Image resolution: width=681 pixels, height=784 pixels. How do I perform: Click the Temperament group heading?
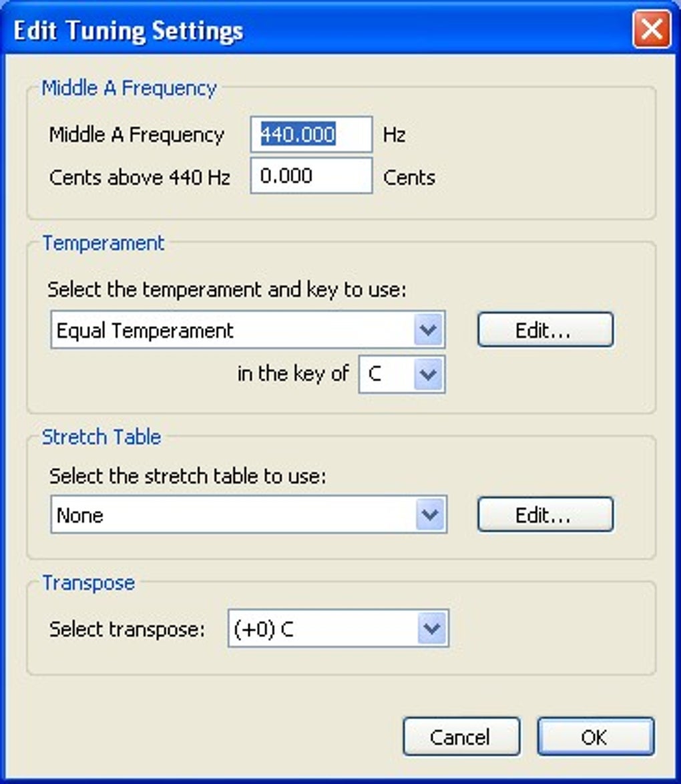click(103, 243)
